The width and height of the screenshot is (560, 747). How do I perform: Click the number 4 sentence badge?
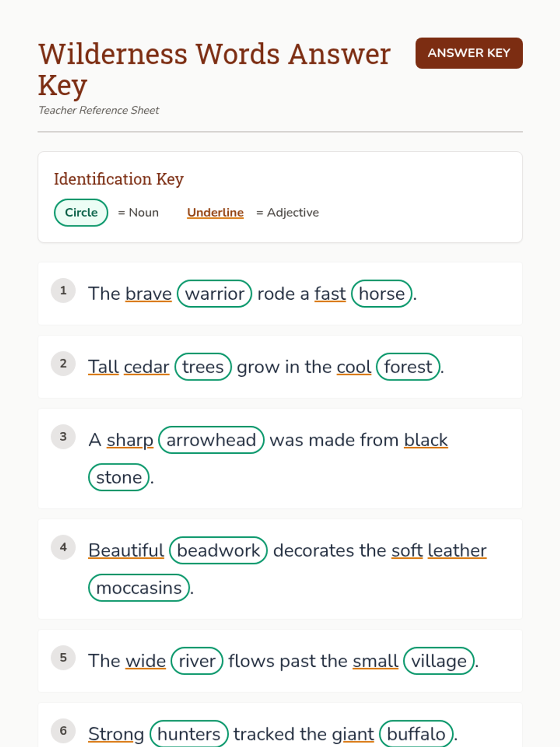tap(63, 547)
